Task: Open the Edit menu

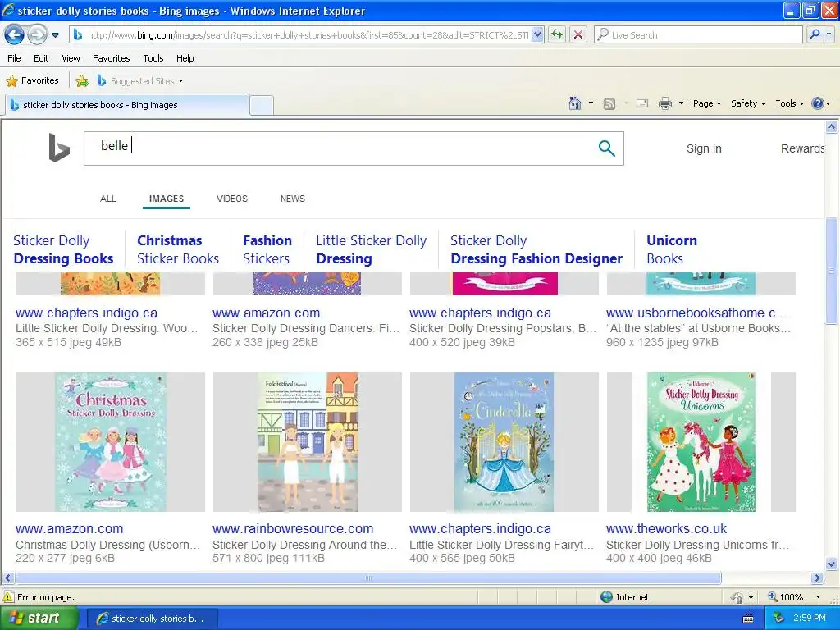Action: [x=41, y=58]
